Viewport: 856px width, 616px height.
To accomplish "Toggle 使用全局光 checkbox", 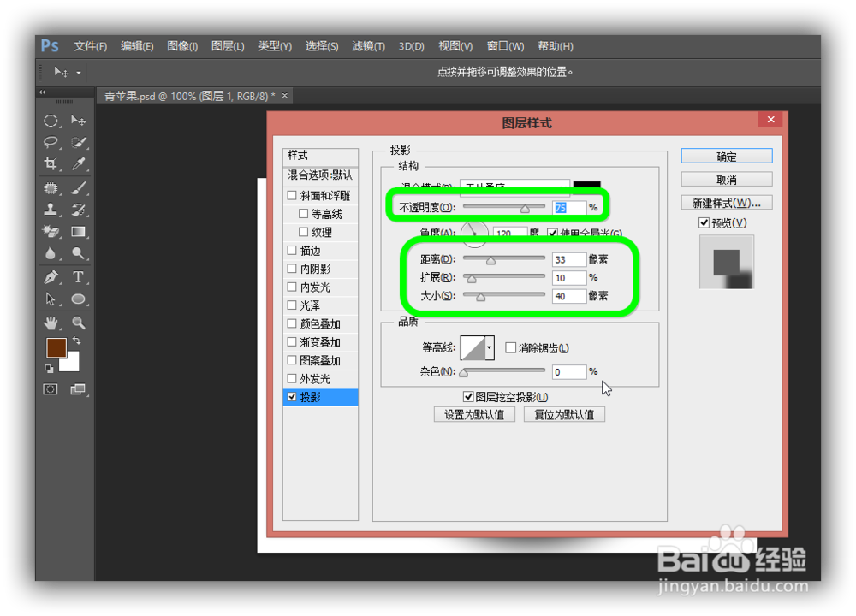I will point(552,232).
